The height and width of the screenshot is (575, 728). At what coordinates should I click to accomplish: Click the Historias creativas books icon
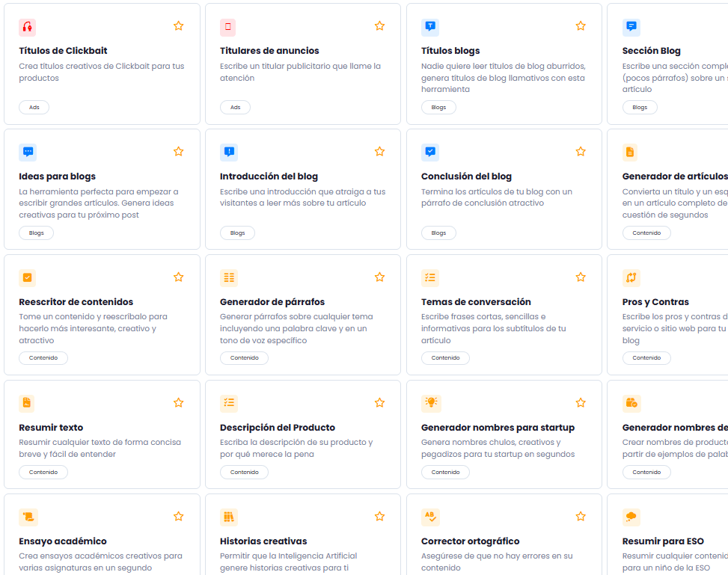coord(228,517)
